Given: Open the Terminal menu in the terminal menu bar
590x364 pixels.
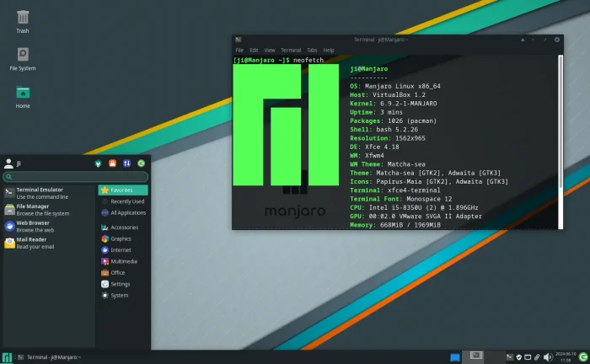Looking at the screenshot, I should tap(291, 51).
